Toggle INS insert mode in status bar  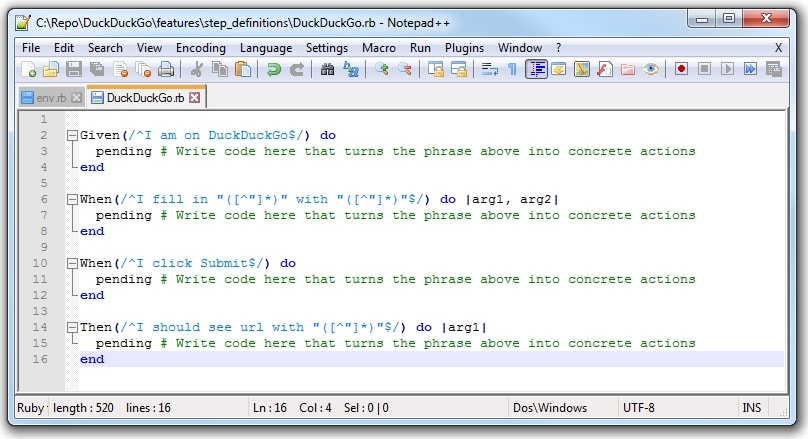click(751, 408)
